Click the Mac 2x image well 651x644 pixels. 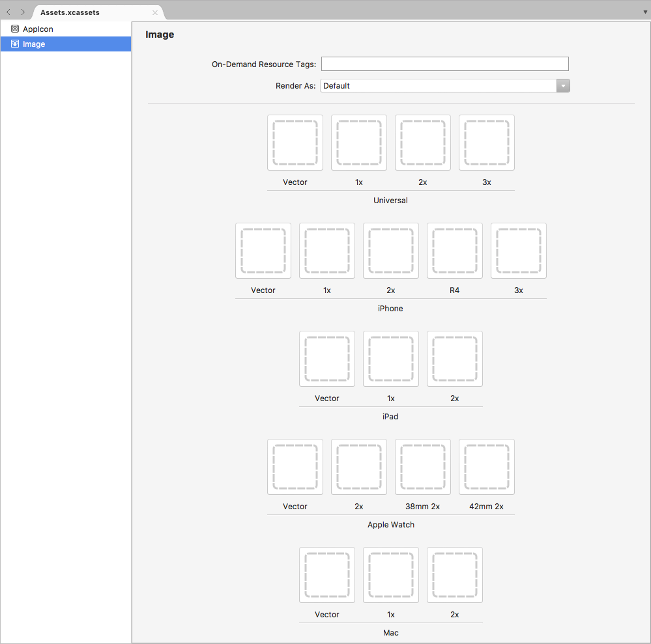pos(454,575)
